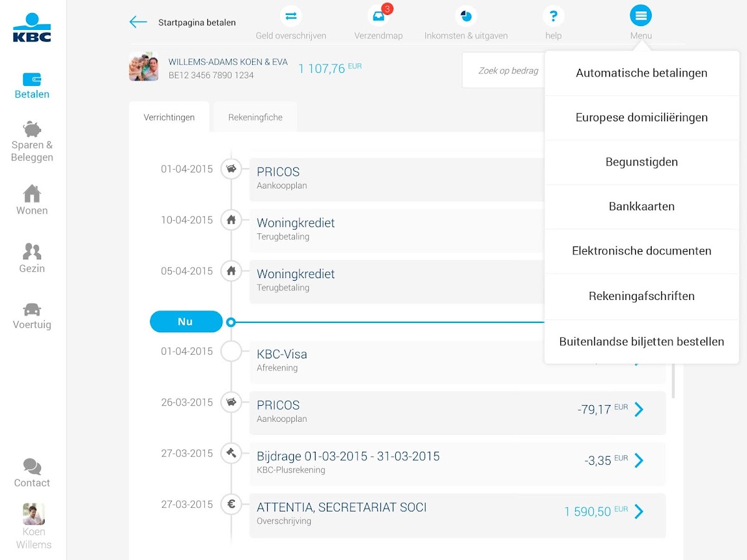This screenshot has width=747, height=560.
Task: Click house icon for 10-04-2015 Woningkrediet
Action: point(232,220)
